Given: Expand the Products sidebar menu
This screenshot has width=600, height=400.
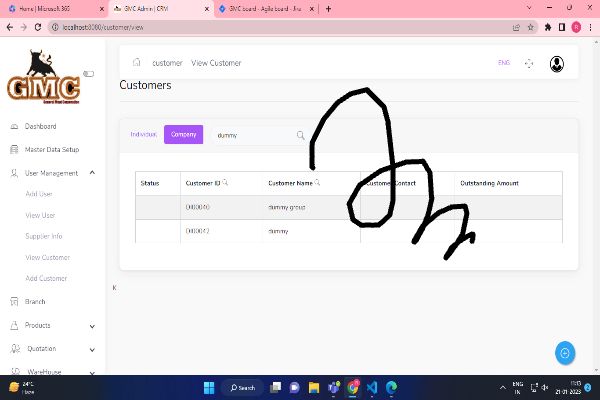Looking at the screenshot, I should click(92, 325).
